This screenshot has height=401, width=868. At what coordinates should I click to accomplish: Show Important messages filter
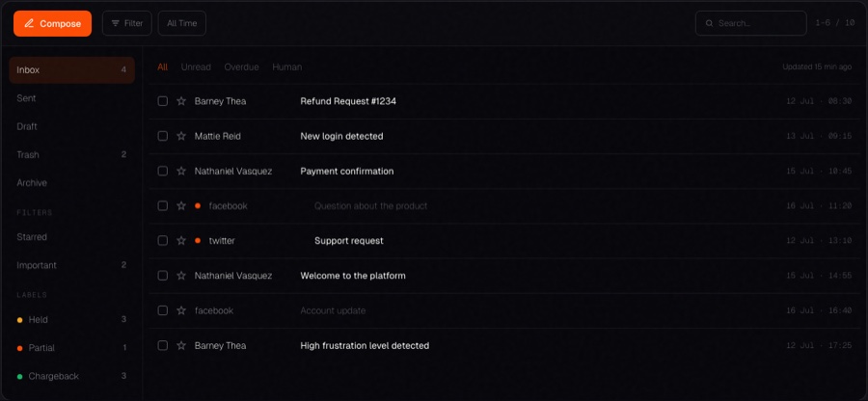coord(72,265)
